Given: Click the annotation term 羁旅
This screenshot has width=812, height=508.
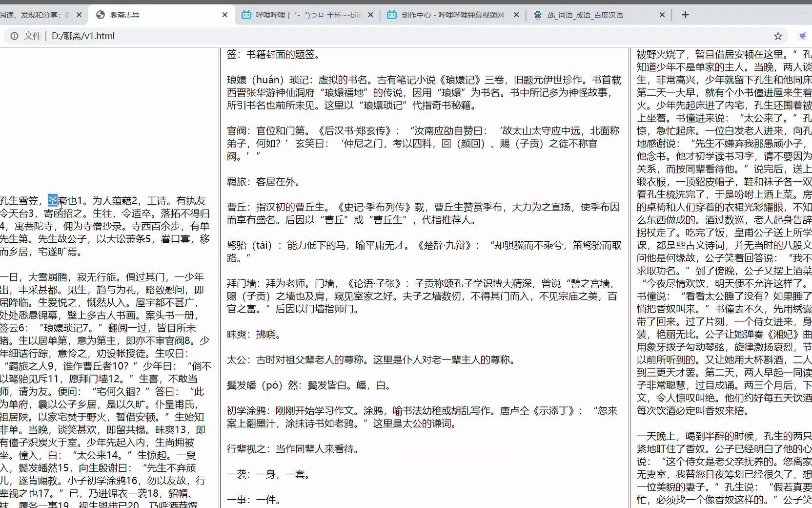Looking at the screenshot, I should click(237, 182).
